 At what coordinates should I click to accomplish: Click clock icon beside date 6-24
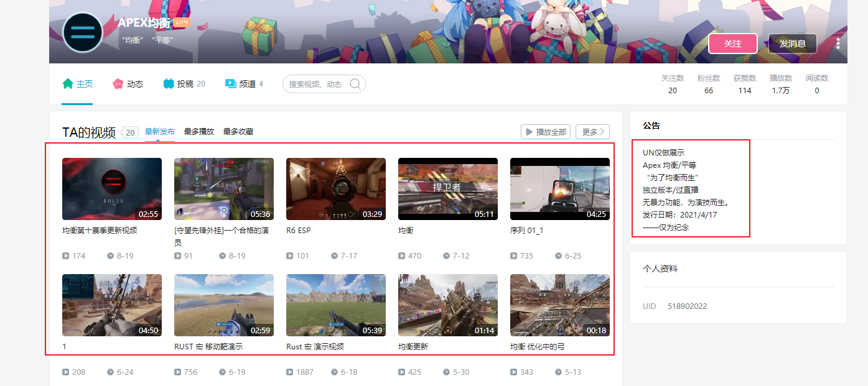pyautogui.click(x=110, y=372)
